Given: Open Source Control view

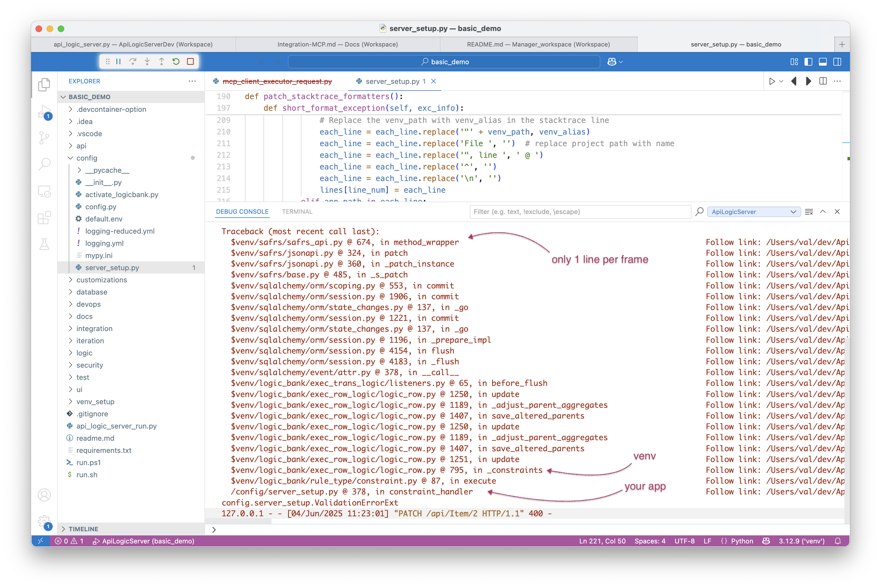Looking at the screenshot, I should [44, 138].
